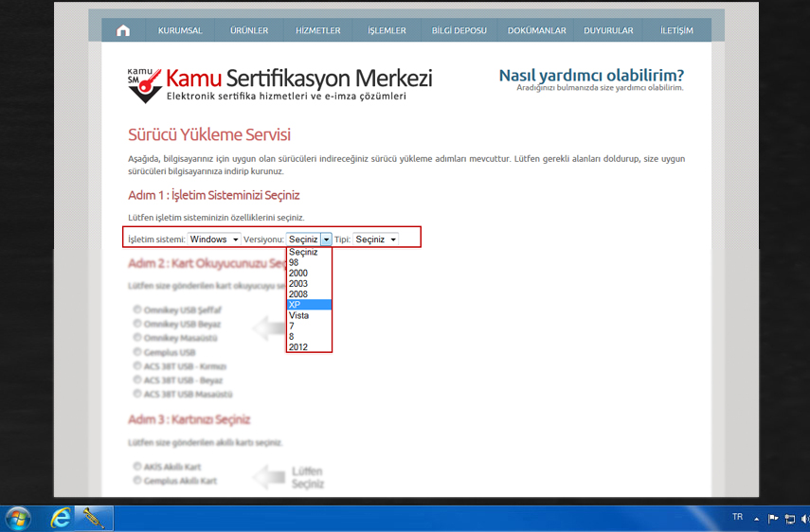Click Nasıl yardımcı olabilirim? help link
The height and width of the screenshot is (532, 810).
591,76
